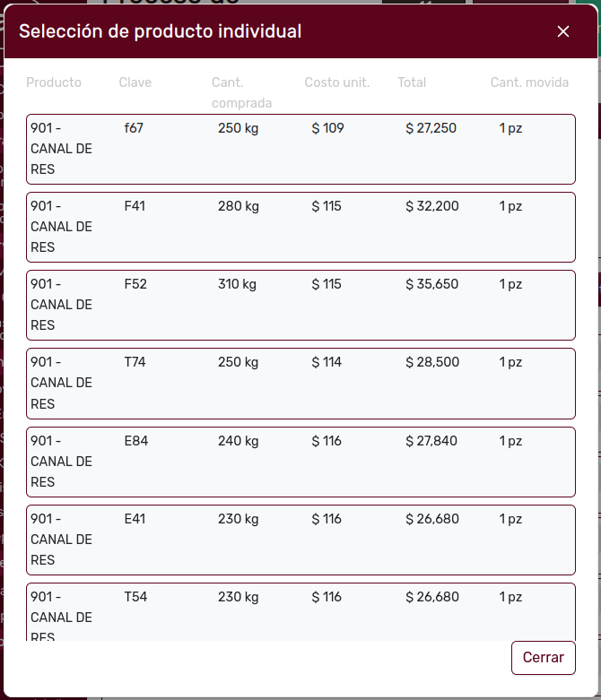
Task: Click the 310 kg quantity cell
Action: (237, 284)
